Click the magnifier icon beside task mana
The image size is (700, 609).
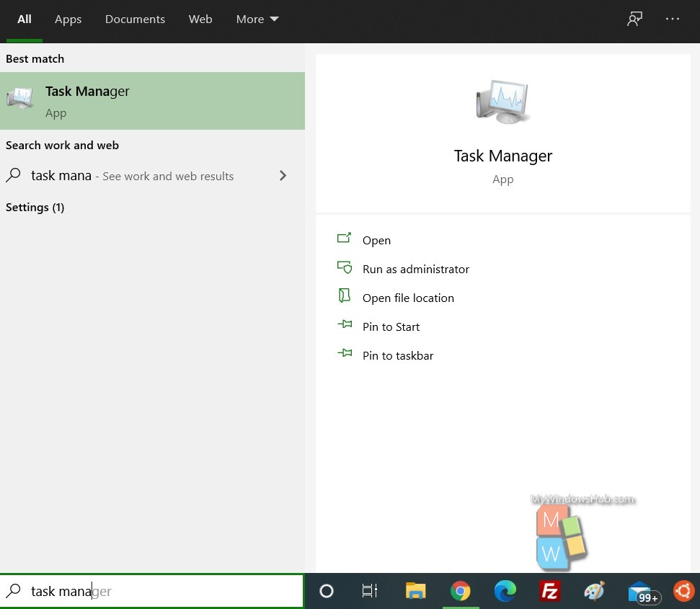pos(14,175)
